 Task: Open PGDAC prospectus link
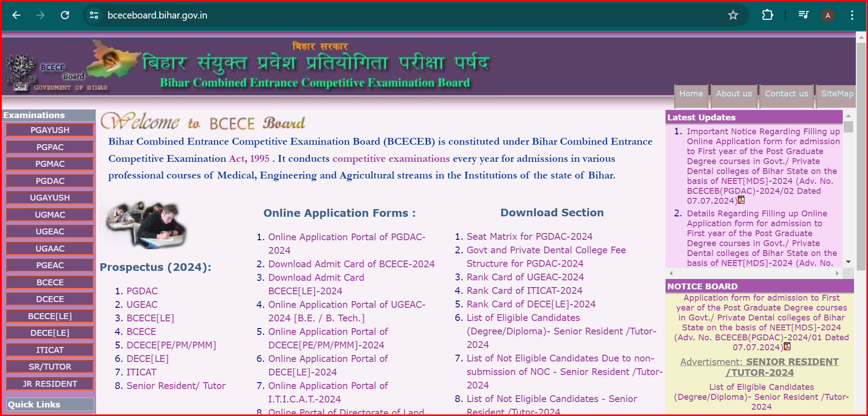click(142, 291)
